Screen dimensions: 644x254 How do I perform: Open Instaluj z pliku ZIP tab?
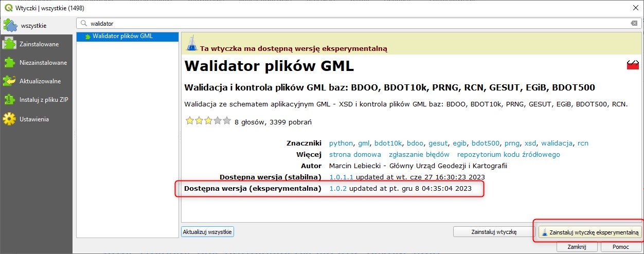tap(43, 100)
